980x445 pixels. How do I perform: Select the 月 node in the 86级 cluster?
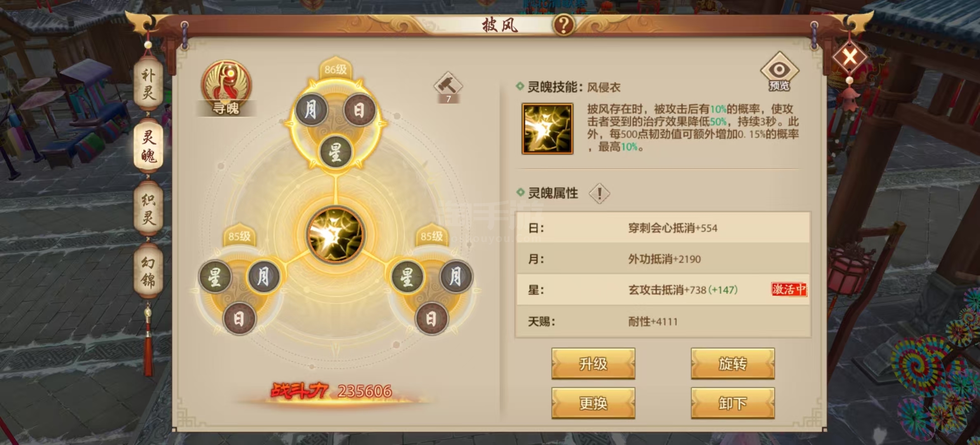pyautogui.click(x=311, y=110)
